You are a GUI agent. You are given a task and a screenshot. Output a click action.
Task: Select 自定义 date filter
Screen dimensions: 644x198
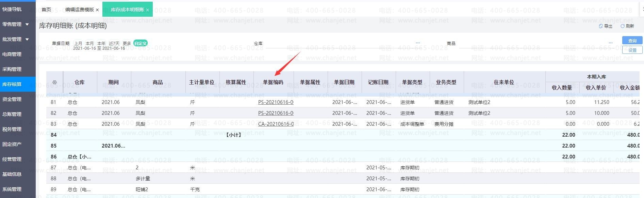141,43
